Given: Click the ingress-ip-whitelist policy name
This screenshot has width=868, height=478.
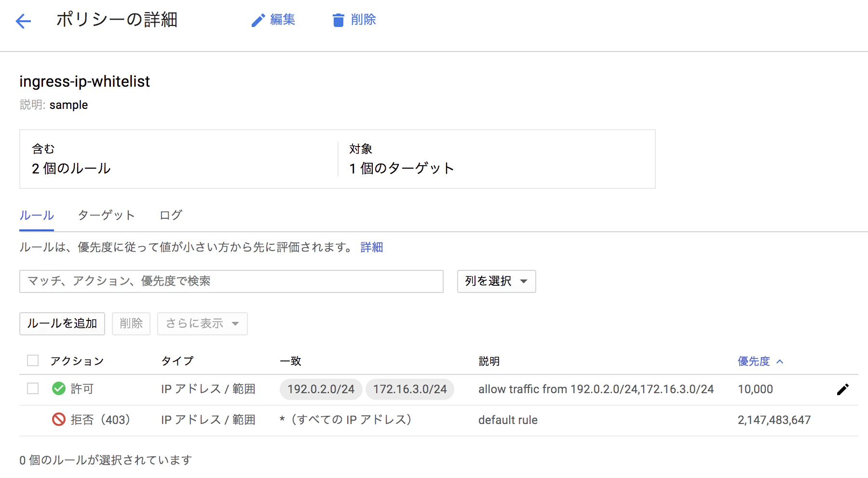Looking at the screenshot, I should pos(84,81).
